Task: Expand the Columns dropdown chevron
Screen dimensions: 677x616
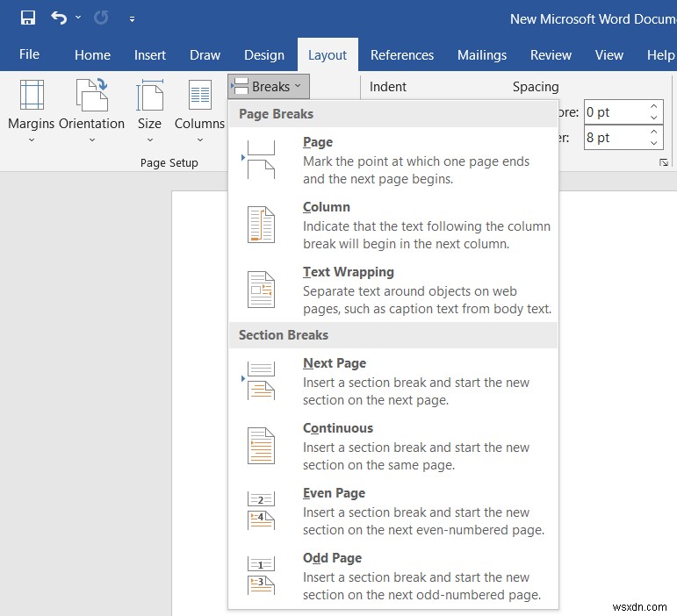Action: coord(200,140)
